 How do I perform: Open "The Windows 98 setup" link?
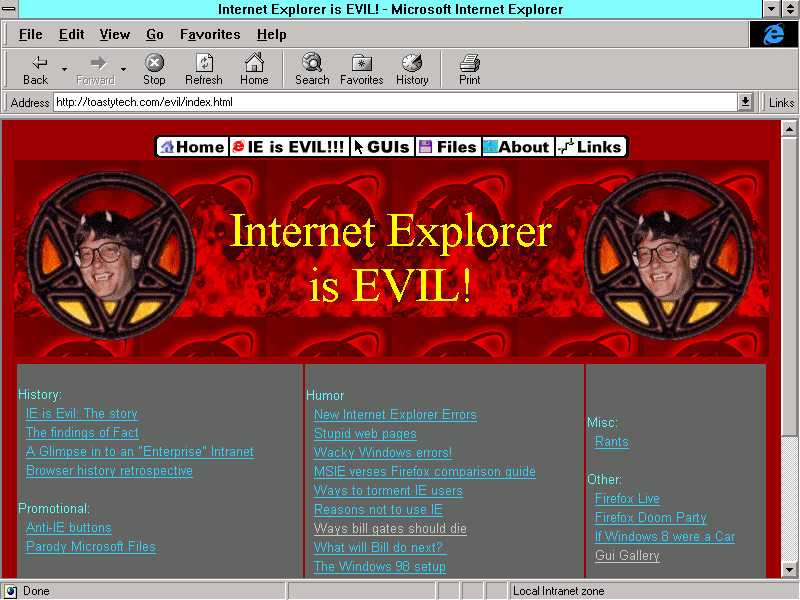[x=380, y=566]
